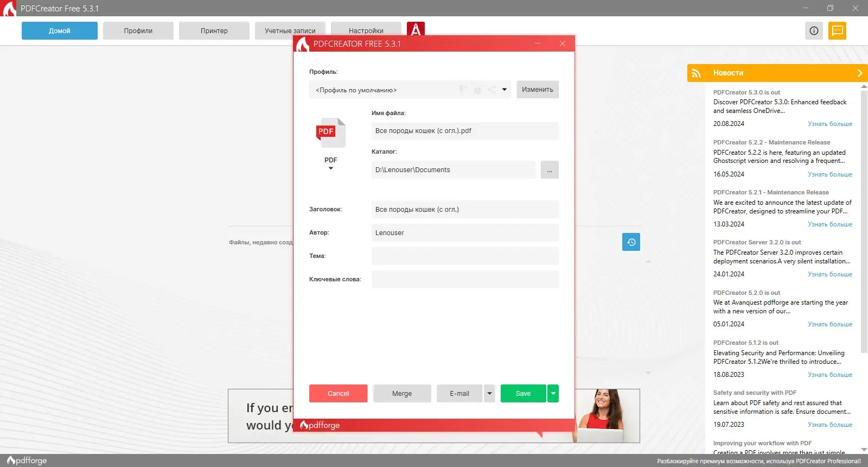Viewport: 868px width, 467px height.
Task: Click the 'Improving your workflow with PDF' headline
Action: [762, 443]
